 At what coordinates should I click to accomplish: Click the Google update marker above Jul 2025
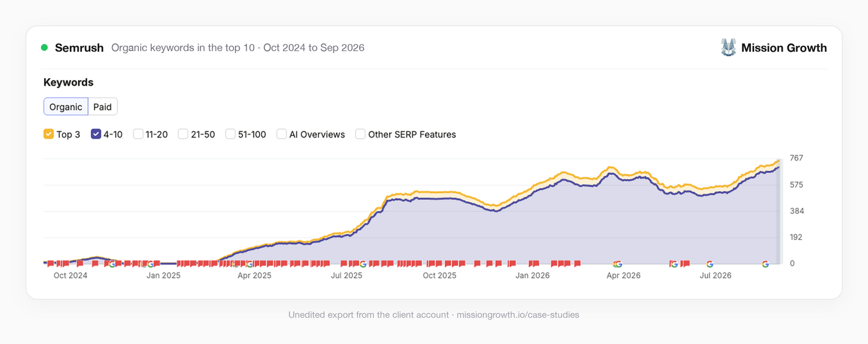tap(363, 263)
